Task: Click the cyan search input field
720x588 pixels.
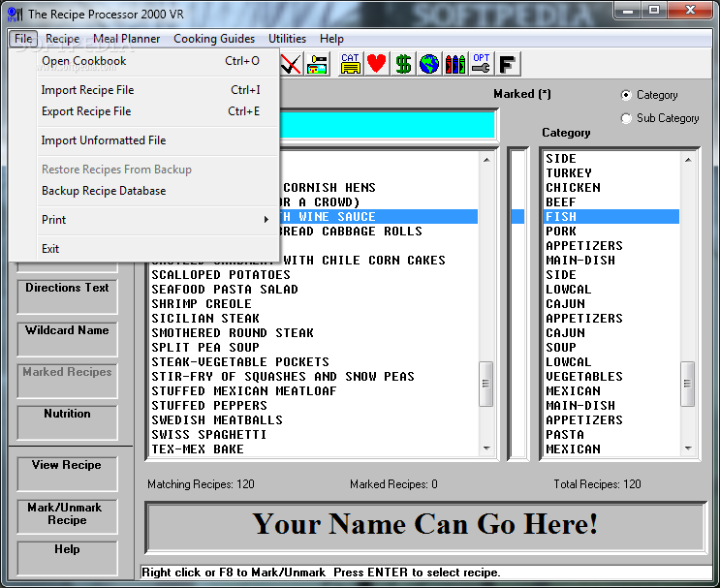Action: click(x=387, y=125)
